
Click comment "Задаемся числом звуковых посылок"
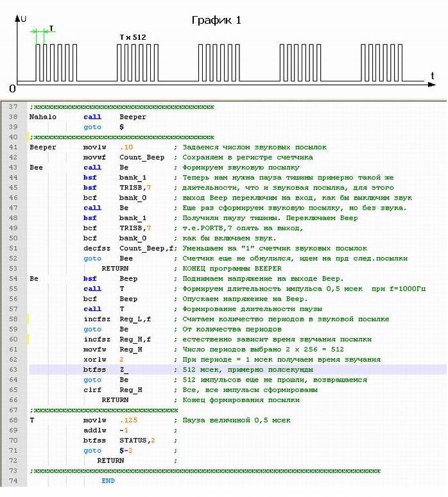coord(254,147)
